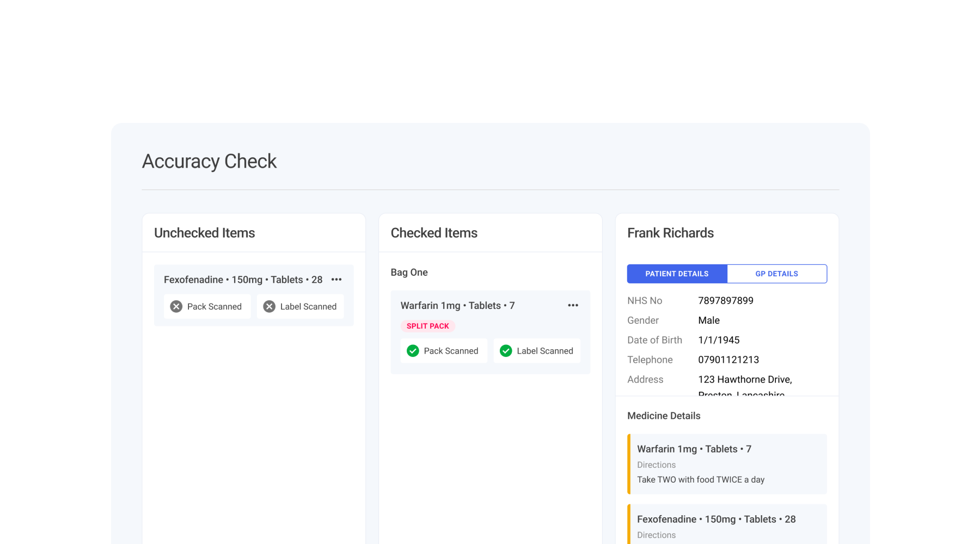Click address 123 Hawthorne Drive
This screenshot has width=980, height=544.
click(x=745, y=379)
